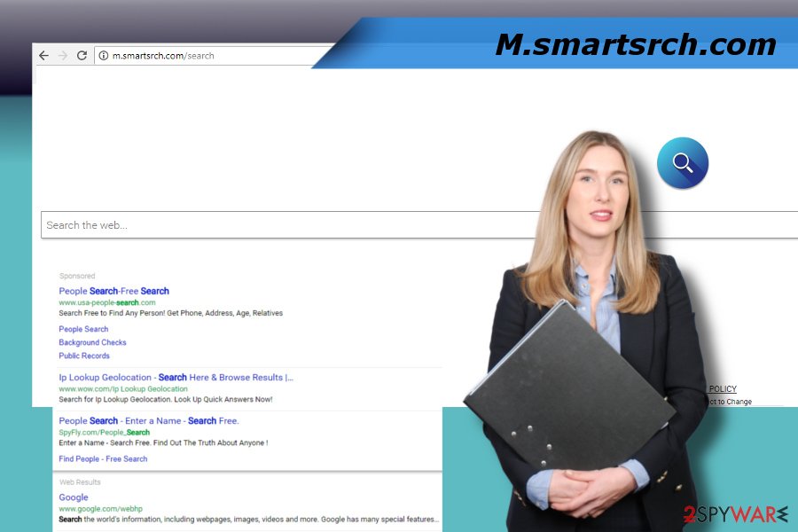Click the 'Web Results' label text

[x=80, y=482]
